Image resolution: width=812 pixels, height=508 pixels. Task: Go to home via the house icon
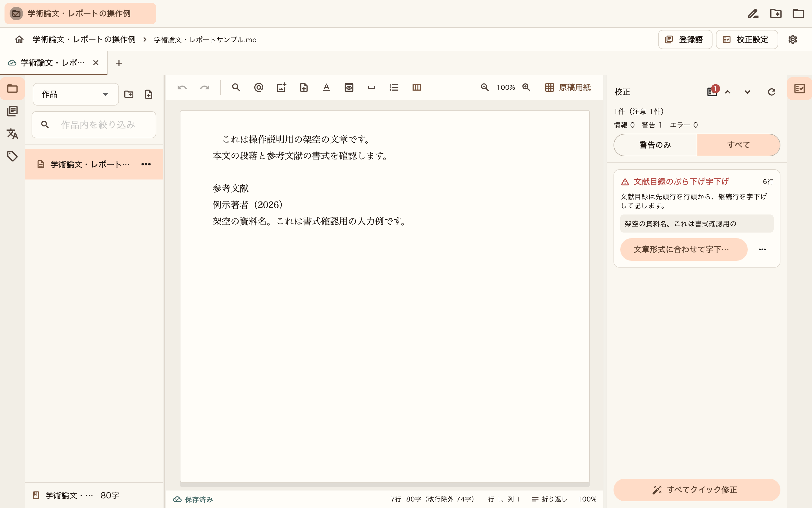[19, 39]
